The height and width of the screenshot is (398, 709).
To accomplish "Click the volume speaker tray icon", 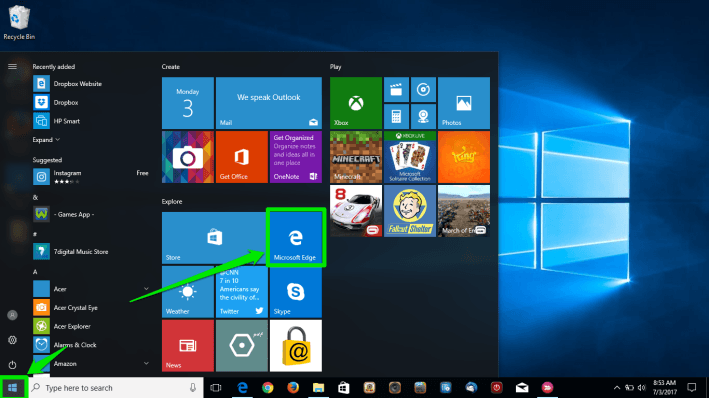I will (642, 388).
